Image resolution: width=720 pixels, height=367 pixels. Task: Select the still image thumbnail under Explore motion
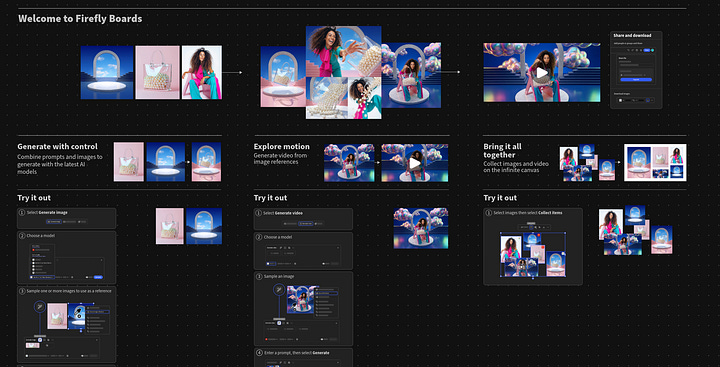point(349,163)
